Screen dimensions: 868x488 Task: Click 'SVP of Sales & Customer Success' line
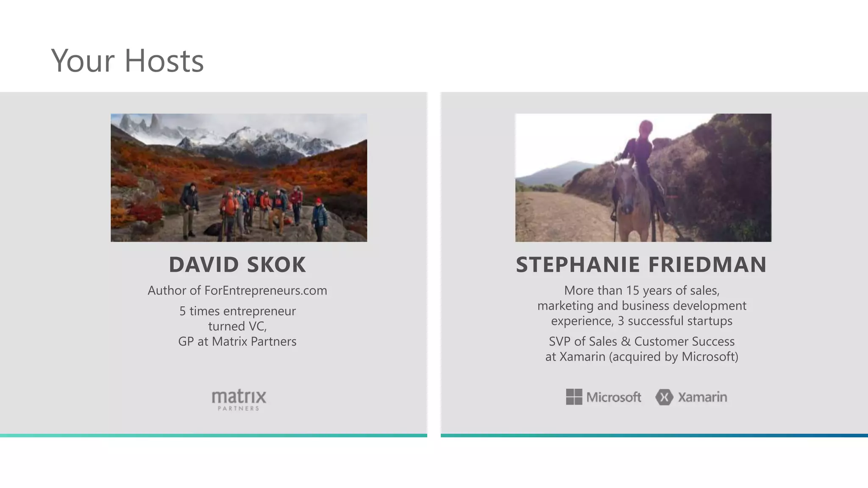(x=642, y=341)
